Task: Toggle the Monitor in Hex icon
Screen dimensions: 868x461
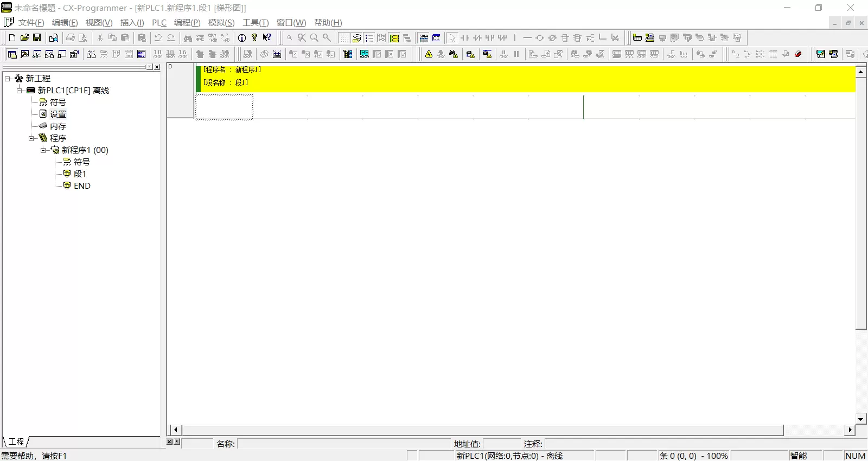Action: (x=183, y=54)
